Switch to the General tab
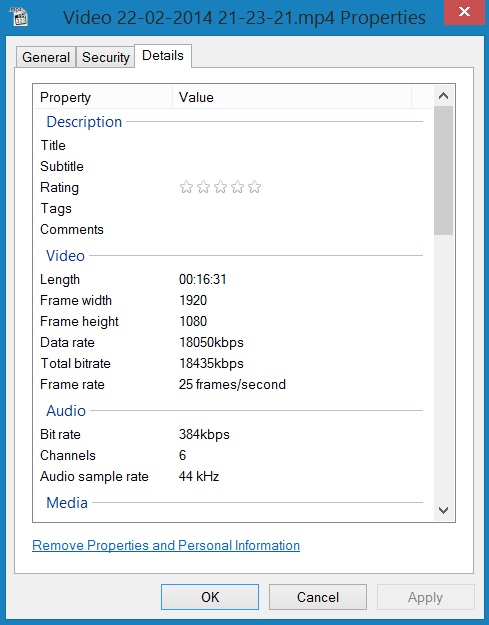Image resolution: width=489 pixels, height=625 pixels. 46,57
